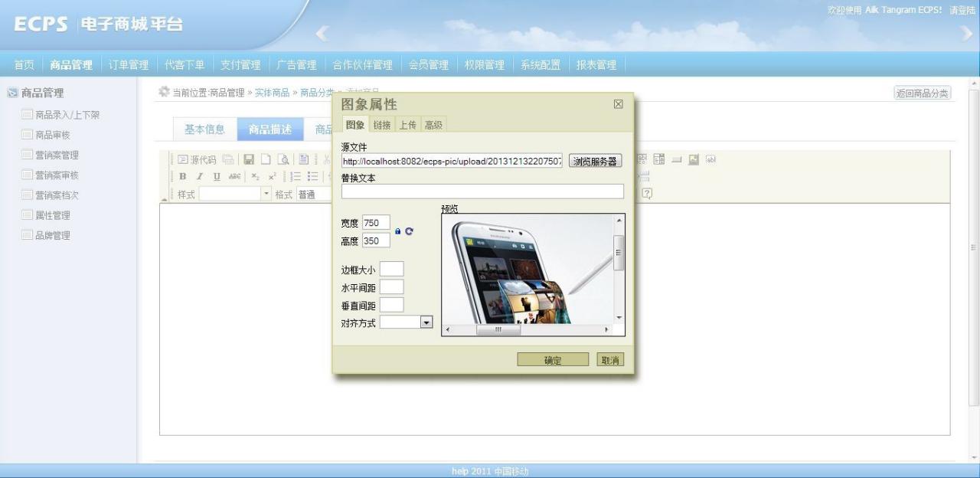Click the Save icon in editor toolbar

(249, 159)
